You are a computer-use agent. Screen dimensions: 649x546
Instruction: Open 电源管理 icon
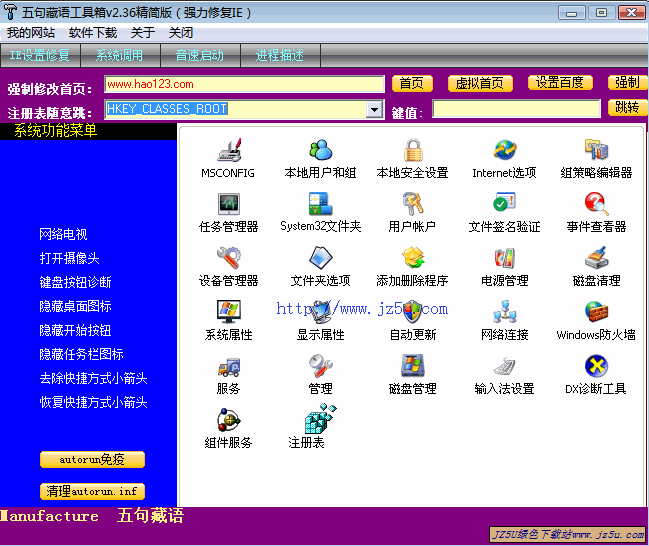pos(505,258)
